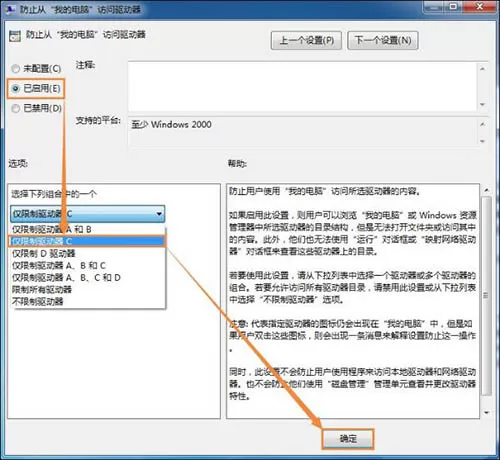Click the comment box scroll down arrow

pos(482,104)
